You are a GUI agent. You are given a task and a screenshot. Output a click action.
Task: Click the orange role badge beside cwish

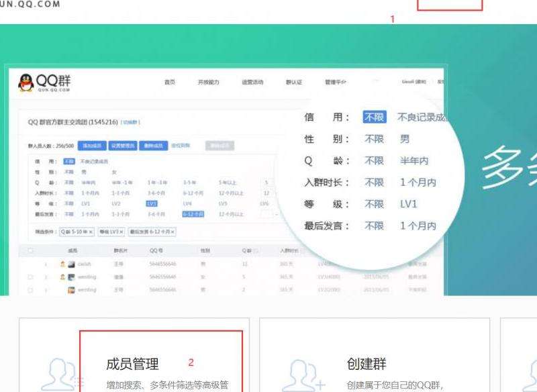(62, 264)
